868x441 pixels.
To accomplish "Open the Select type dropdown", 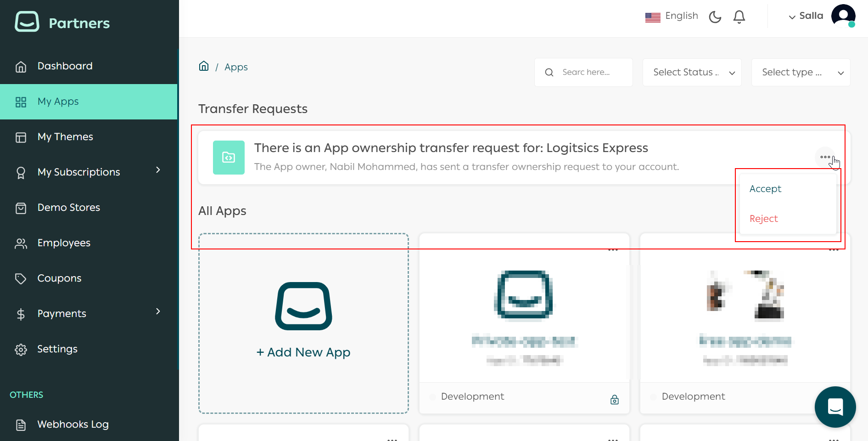I will point(801,72).
